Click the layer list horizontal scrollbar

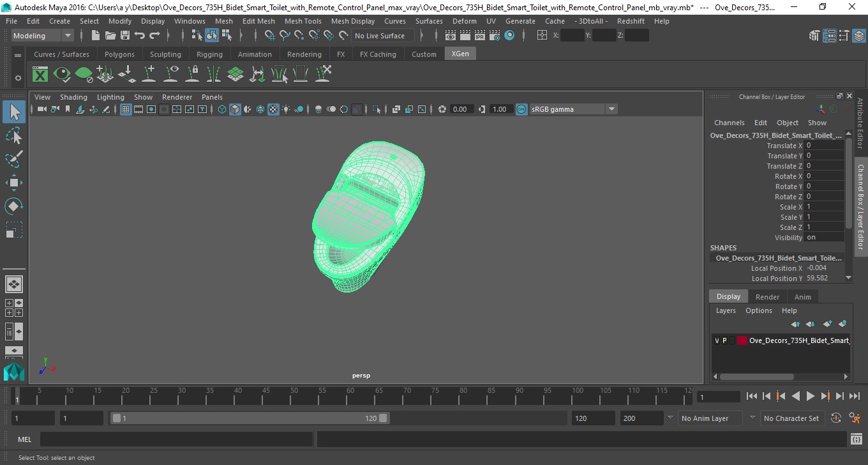pyautogui.click(x=757, y=377)
